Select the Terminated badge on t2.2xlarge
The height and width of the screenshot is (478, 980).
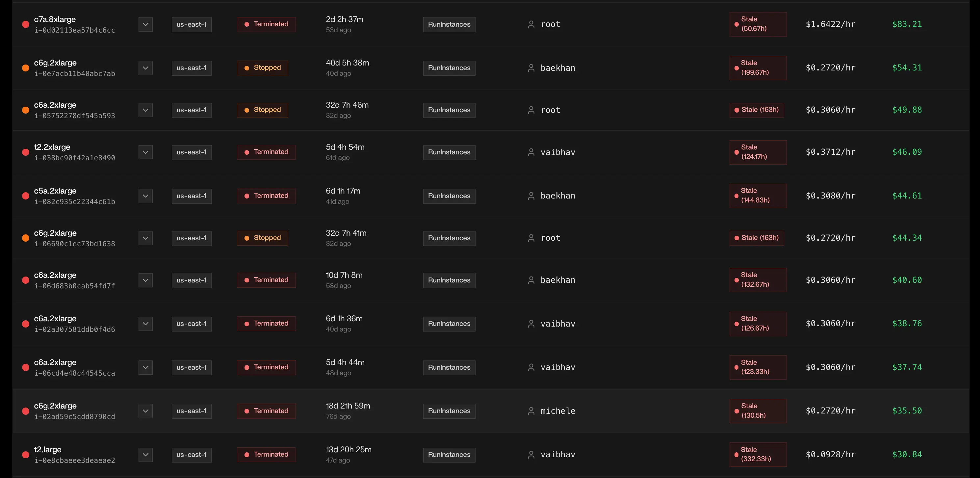point(266,152)
